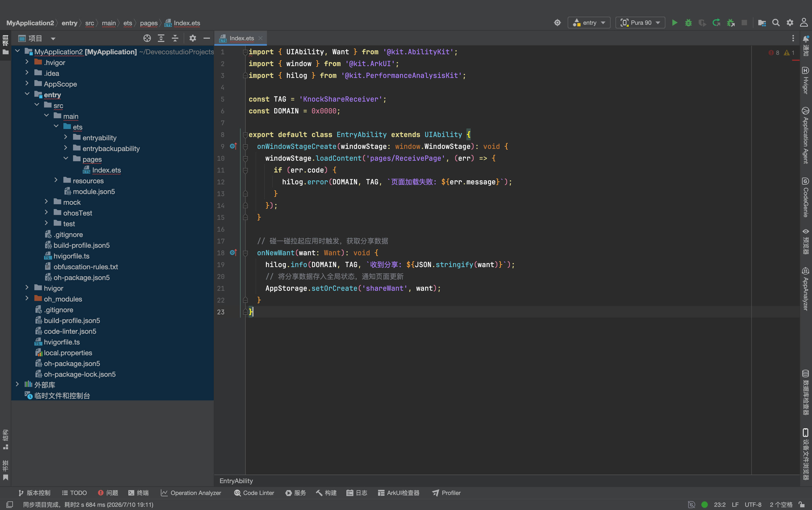Click the EntryAbility editor breadcrumb
The image size is (812, 510).
pos(236,481)
